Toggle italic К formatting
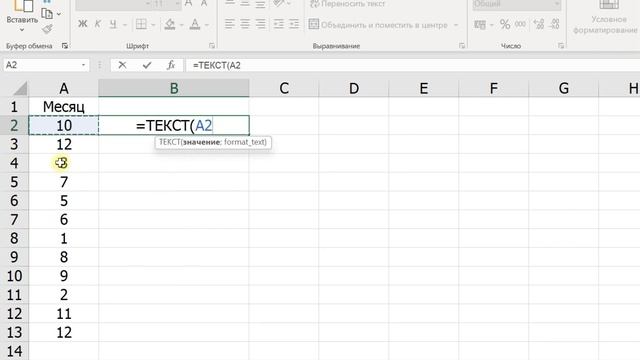The image size is (640, 360). [98, 24]
